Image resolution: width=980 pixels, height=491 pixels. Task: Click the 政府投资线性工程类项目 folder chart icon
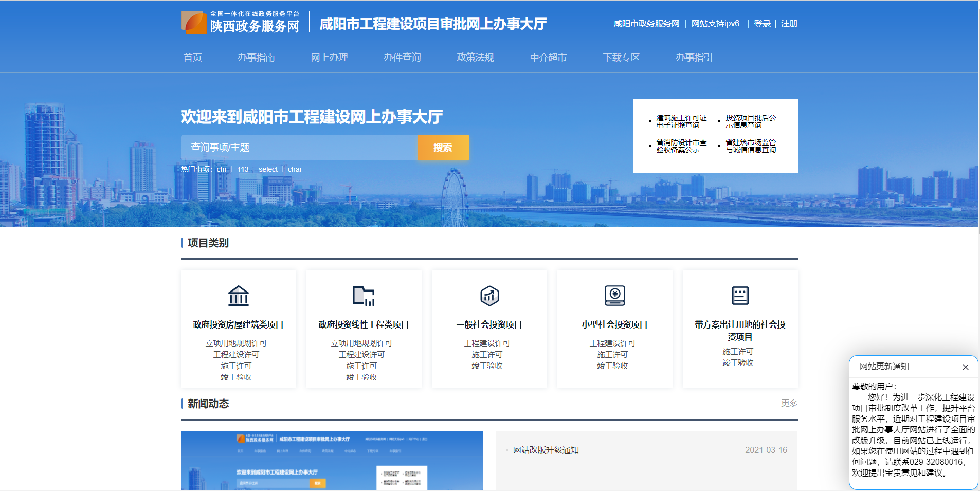364,296
